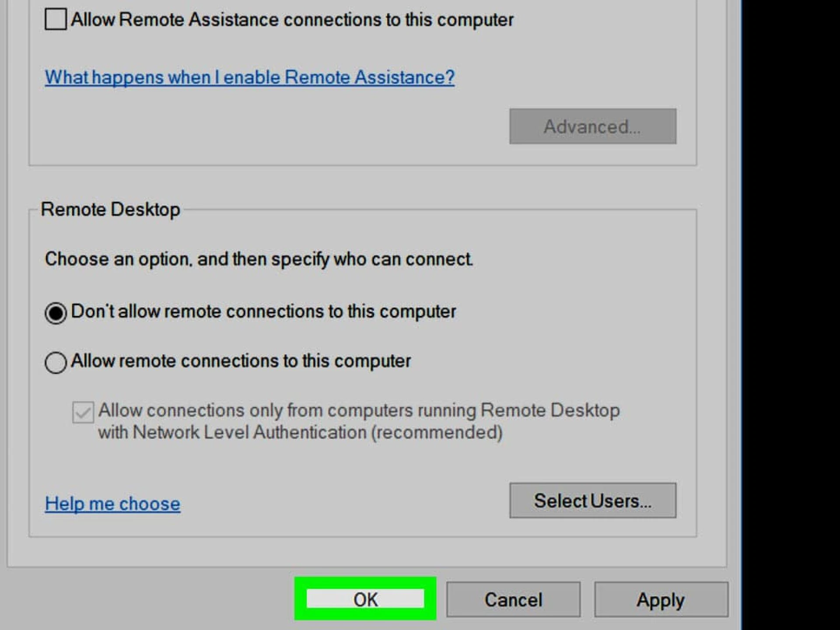
Task: Click 'with Network Level Authentication (recommended)' text line
Action: click(300, 432)
